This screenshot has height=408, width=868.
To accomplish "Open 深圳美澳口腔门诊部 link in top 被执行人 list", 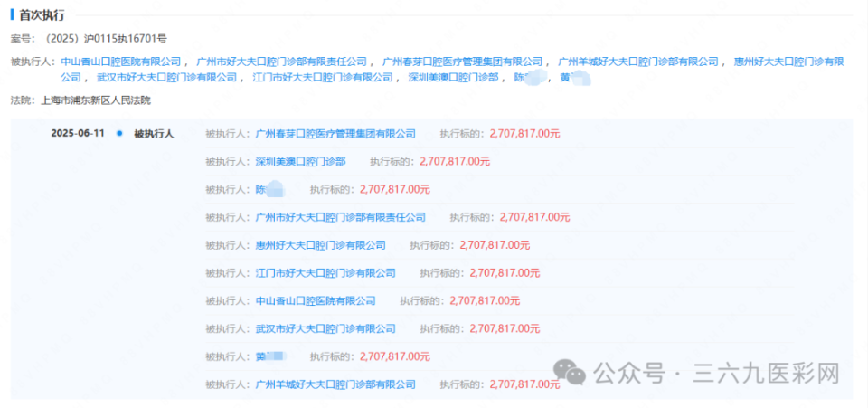I will tap(453, 78).
